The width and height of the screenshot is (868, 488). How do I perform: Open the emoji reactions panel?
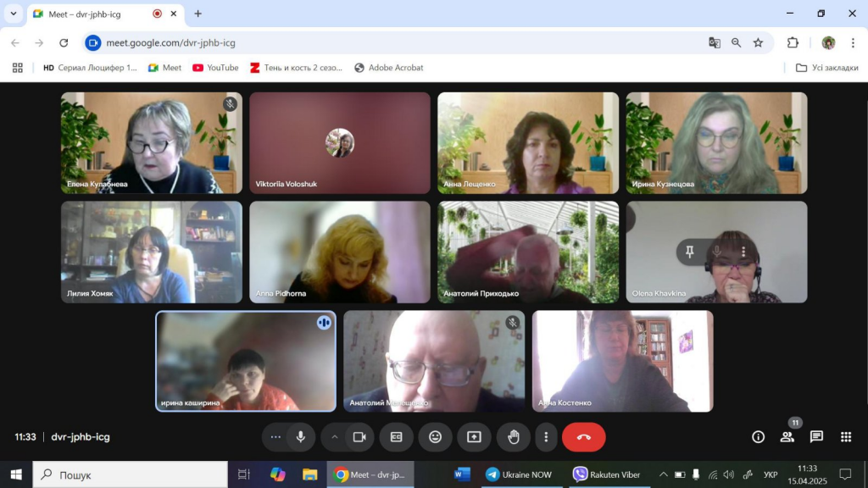point(435,437)
